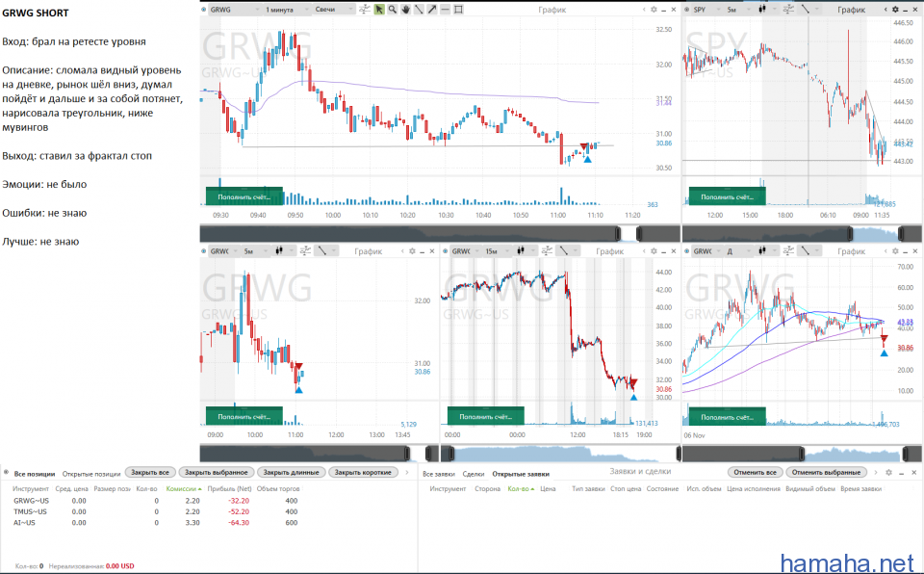924x574 pixels.
Task: Click 'Отменить все' orders button
Action: tap(755, 473)
